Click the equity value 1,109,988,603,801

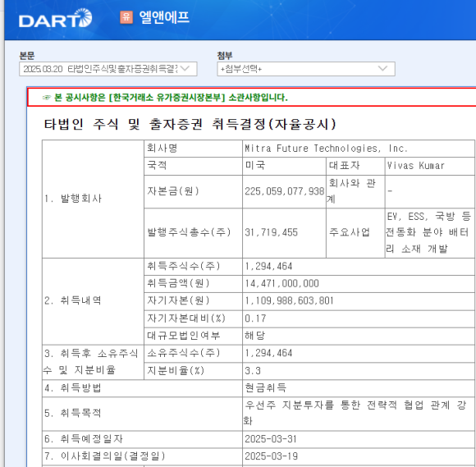(x=289, y=301)
